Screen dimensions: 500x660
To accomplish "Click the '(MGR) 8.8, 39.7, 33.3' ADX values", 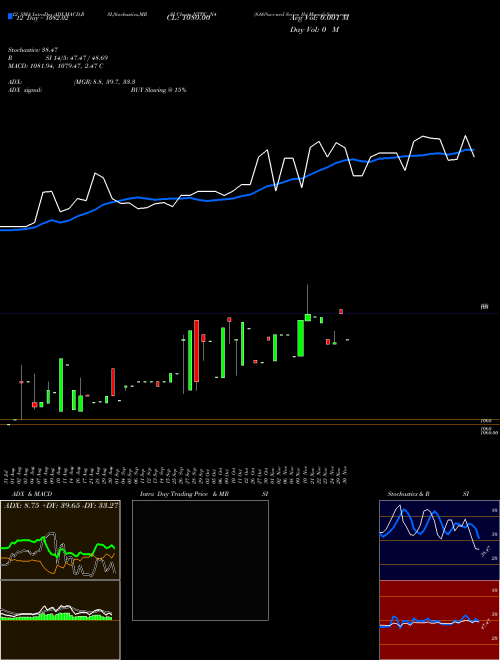I will tap(104, 82).
